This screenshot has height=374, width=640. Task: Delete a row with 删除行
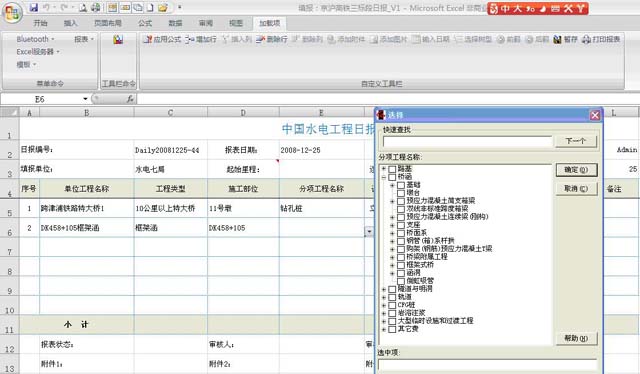pyautogui.click(x=272, y=39)
